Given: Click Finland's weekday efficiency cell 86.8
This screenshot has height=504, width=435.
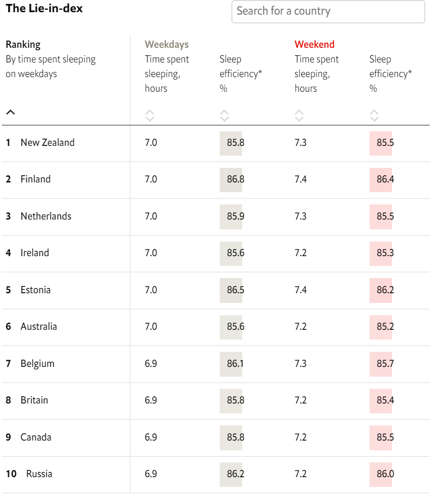Looking at the screenshot, I should click(x=235, y=180).
